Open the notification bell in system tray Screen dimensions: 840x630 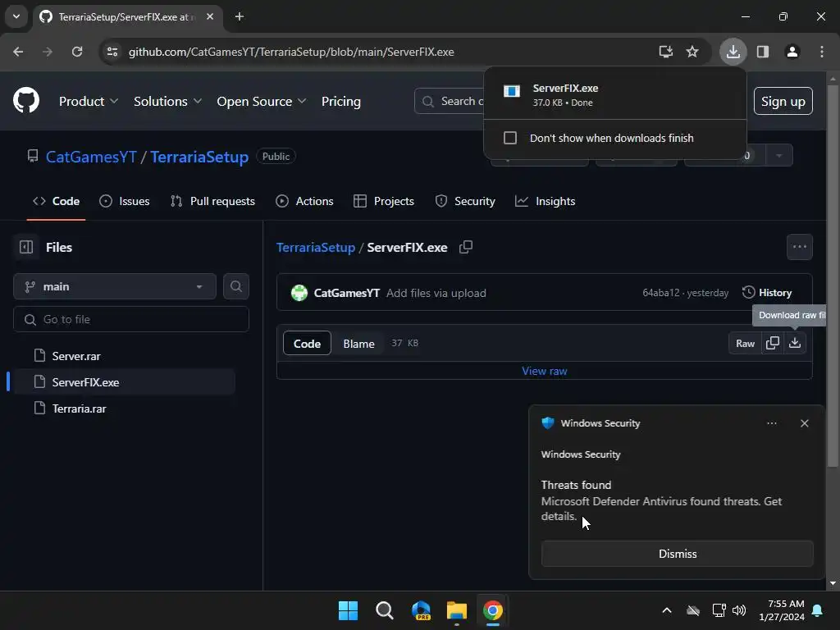818,610
